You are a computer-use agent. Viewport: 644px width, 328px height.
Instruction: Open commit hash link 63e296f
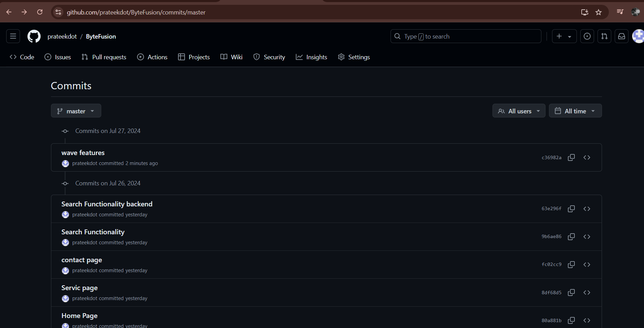[x=551, y=209]
